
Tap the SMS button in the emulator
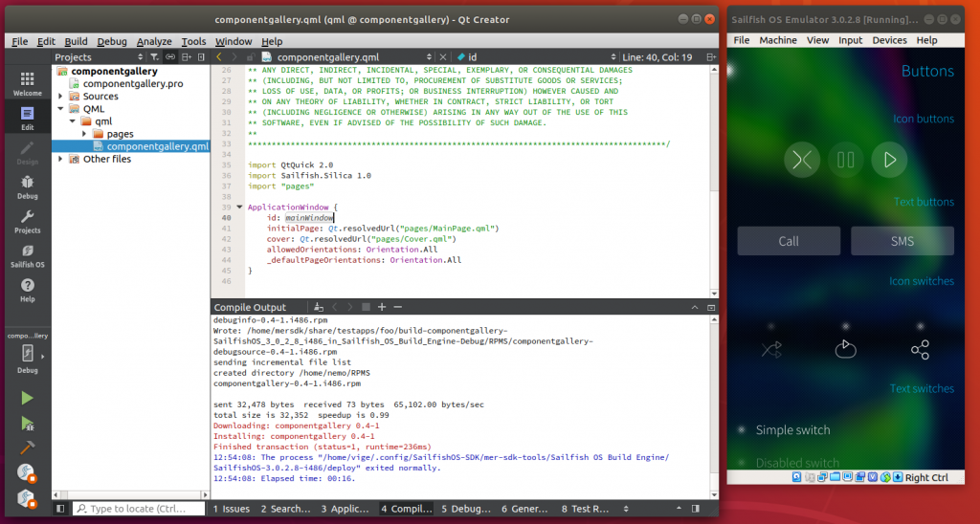tap(902, 241)
